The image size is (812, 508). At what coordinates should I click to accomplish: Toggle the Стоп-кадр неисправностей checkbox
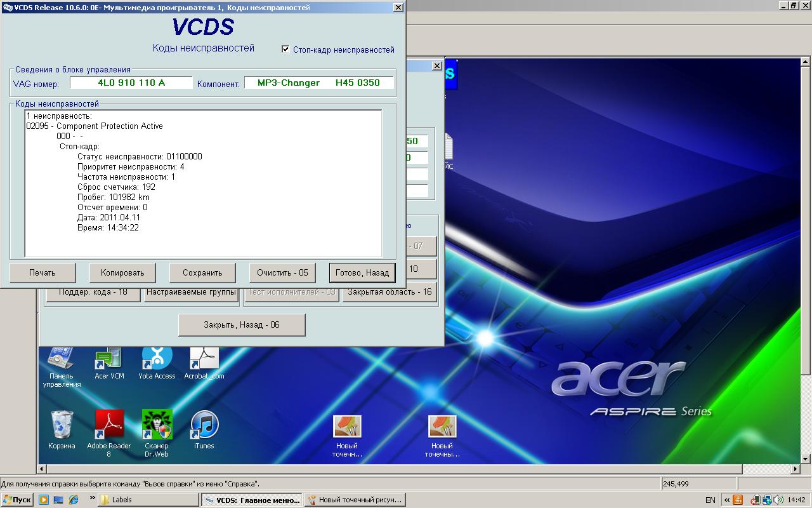pyautogui.click(x=285, y=50)
